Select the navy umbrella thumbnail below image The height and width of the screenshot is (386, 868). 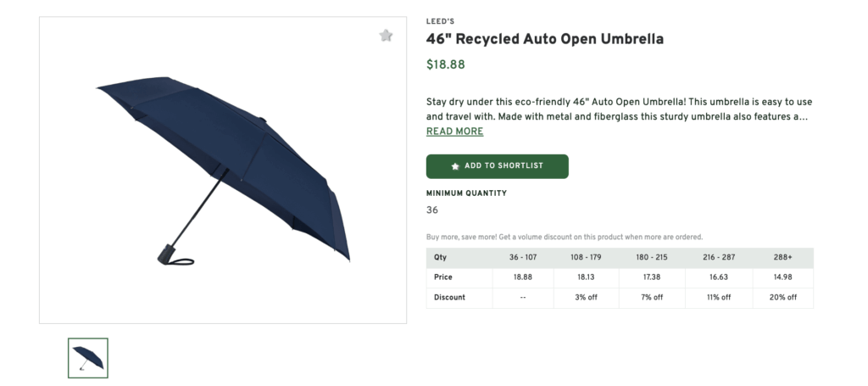pos(88,357)
